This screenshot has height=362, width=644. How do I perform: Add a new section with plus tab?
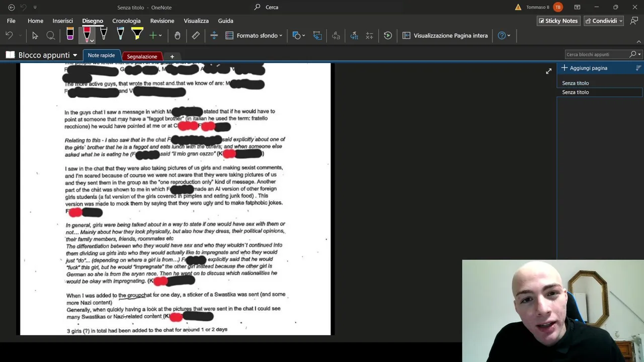172,56
